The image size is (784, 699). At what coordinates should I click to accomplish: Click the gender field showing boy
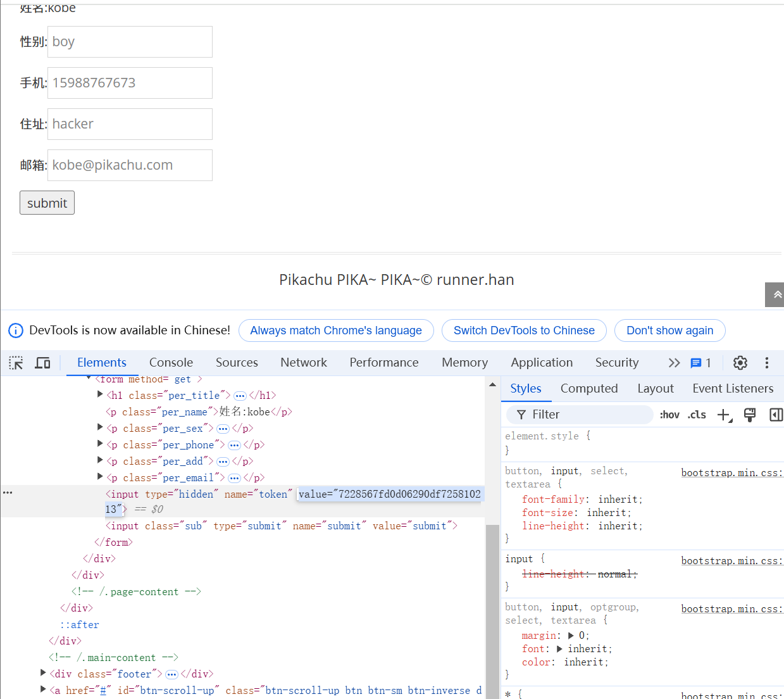coord(130,42)
